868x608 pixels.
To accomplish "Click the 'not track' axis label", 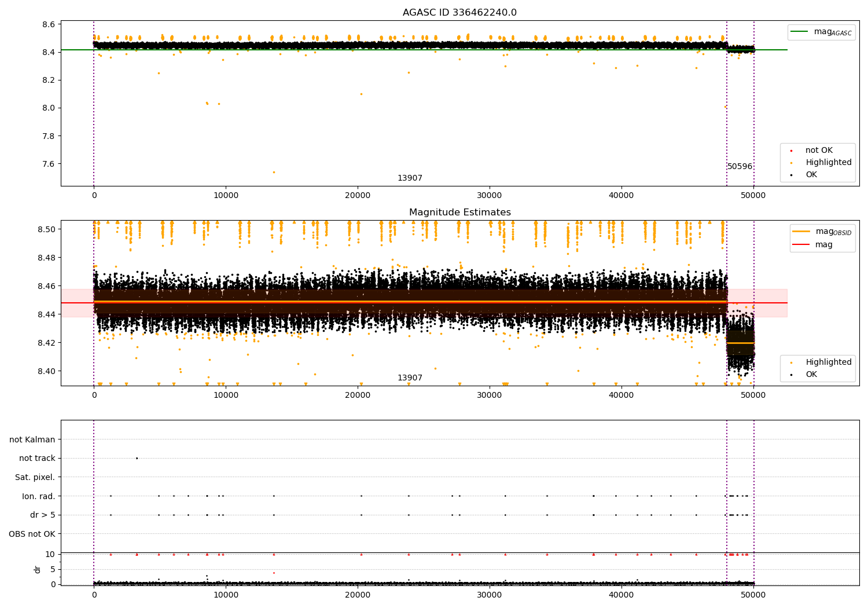I will click(37, 459).
